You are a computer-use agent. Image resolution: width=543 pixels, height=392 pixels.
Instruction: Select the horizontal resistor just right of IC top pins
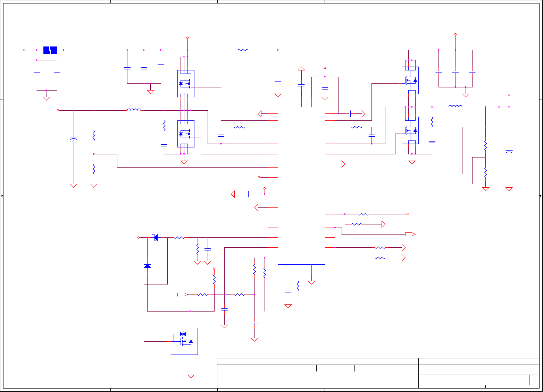(357, 127)
